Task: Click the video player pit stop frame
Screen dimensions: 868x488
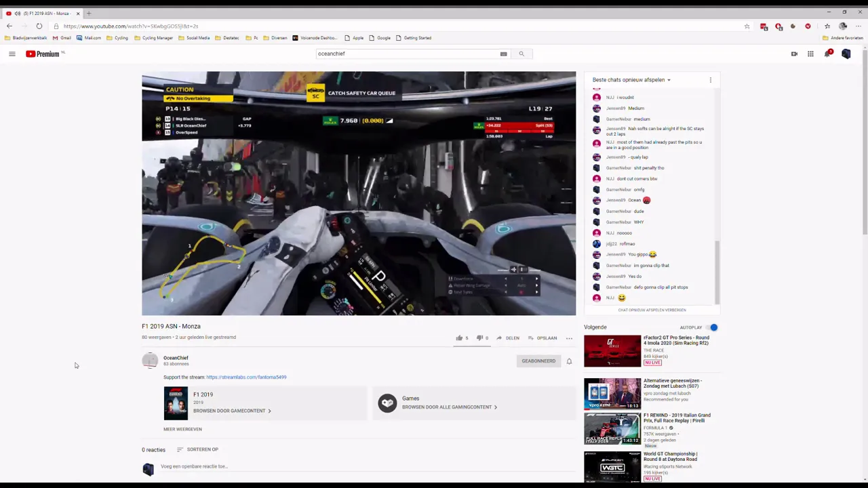Action: click(359, 193)
